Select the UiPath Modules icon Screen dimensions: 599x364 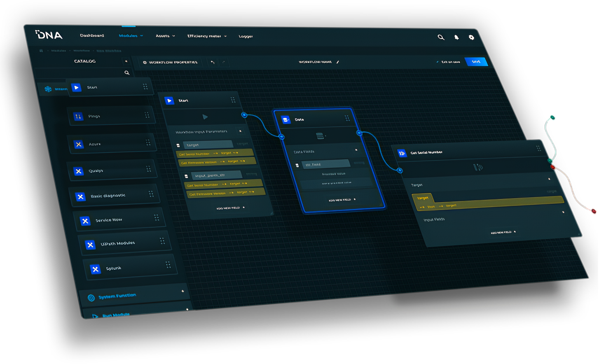[90, 245]
